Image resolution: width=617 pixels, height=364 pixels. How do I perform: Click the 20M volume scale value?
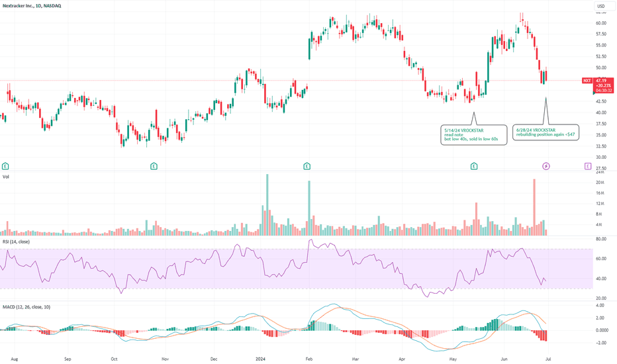pos(600,183)
